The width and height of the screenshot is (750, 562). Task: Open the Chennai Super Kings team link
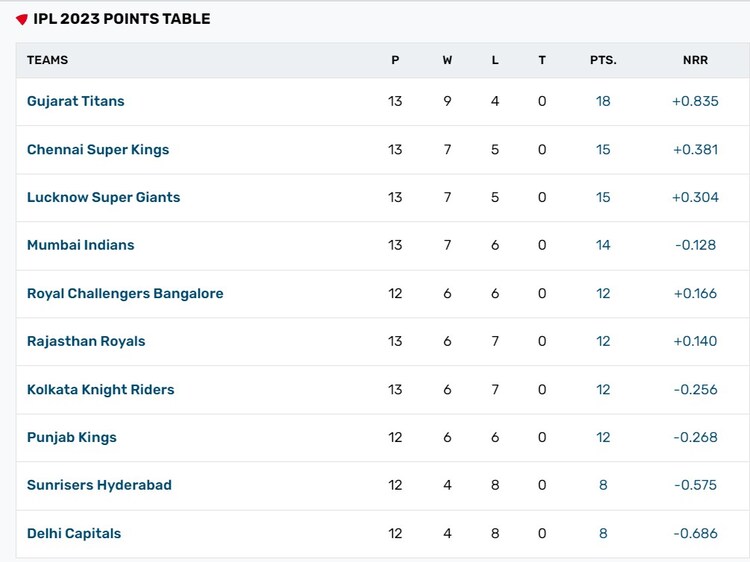pos(98,149)
